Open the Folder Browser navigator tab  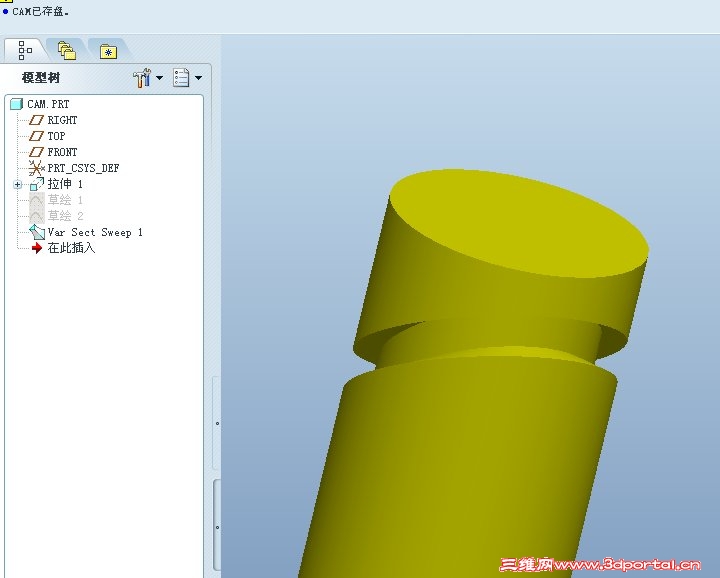tap(67, 51)
